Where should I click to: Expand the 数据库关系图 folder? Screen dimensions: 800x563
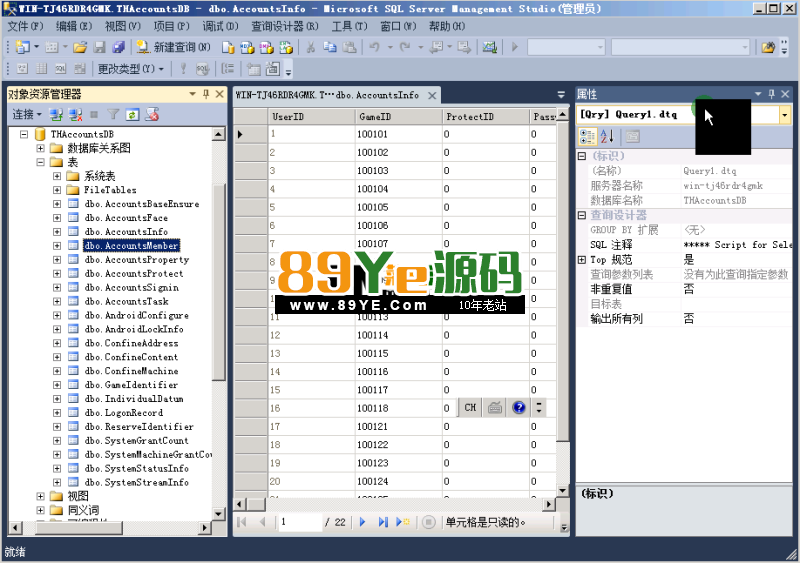point(40,148)
